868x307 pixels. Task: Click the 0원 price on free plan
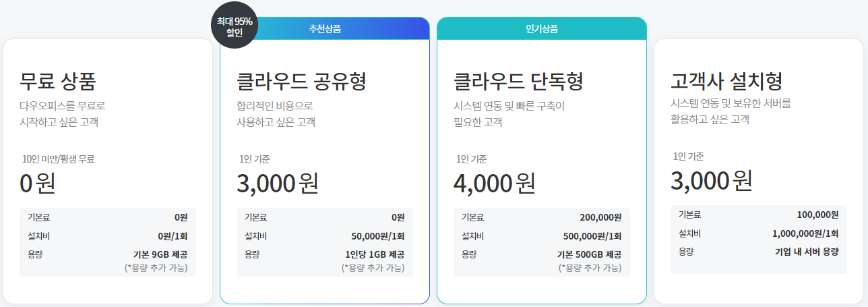(38, 183)
